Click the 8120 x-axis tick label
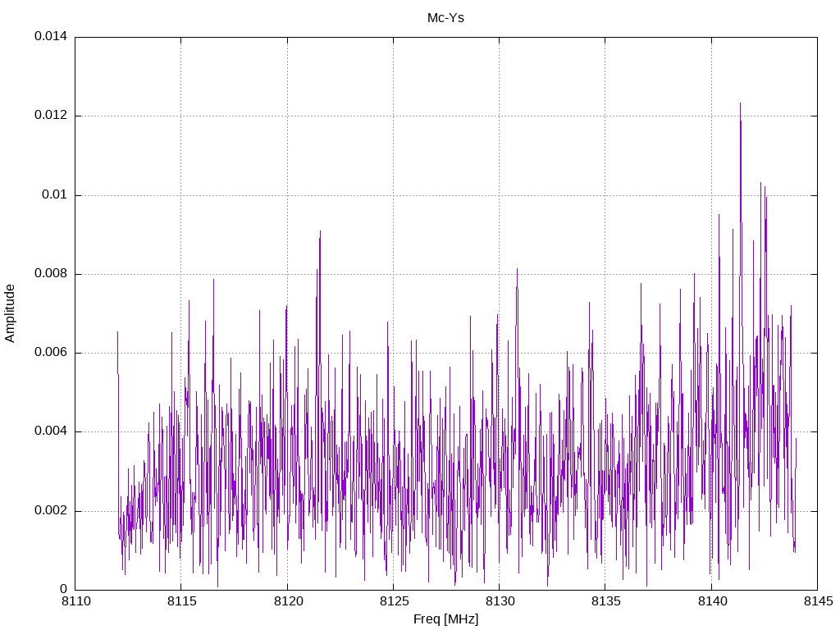This screenshot has width=840, height=630. click(x=287, y=601)
